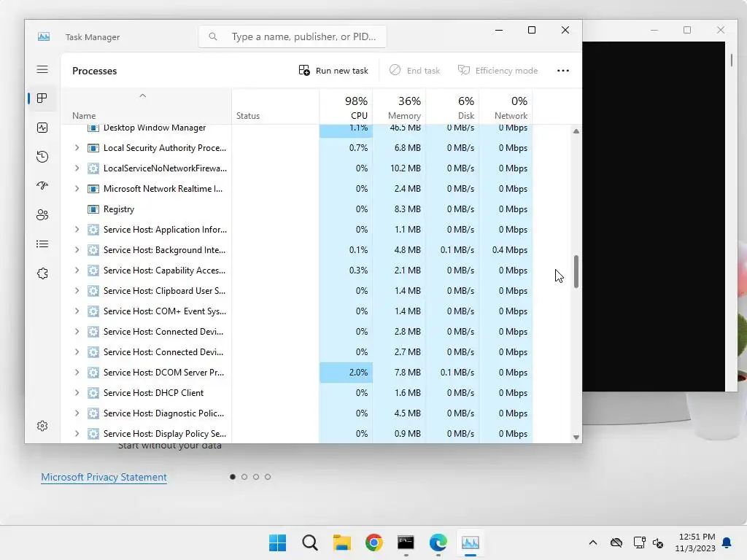Click the Local Security Authority process icon
The image size is (747, 560).
pos(93,148)
